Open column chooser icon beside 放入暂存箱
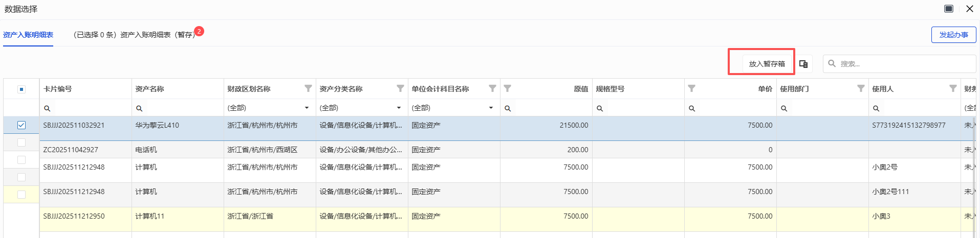 pos(803,64)
